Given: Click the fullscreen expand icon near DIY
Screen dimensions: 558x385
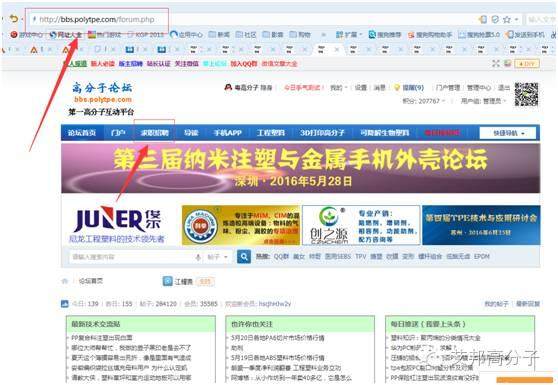Looking at the screenshot, I should (496, 63).
